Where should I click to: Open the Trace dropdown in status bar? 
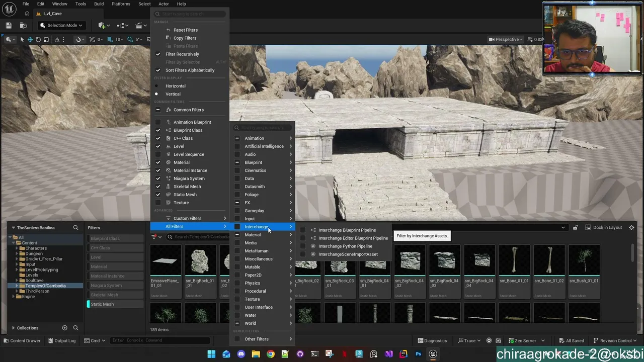click(469, 340)
